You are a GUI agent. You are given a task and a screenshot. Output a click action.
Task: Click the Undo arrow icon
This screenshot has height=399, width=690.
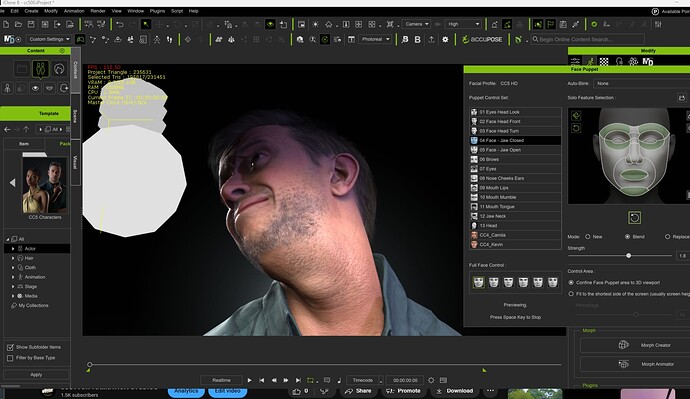(120, 24)
